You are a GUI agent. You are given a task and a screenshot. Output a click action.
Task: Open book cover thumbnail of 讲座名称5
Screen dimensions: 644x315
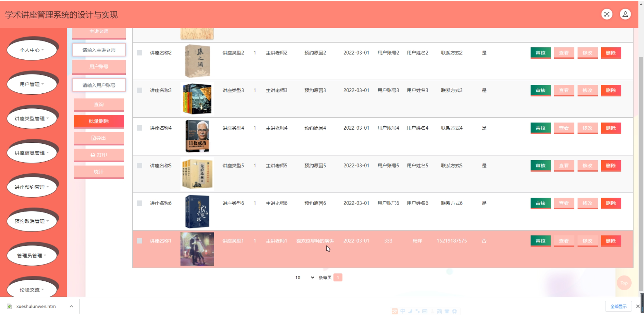197,174
